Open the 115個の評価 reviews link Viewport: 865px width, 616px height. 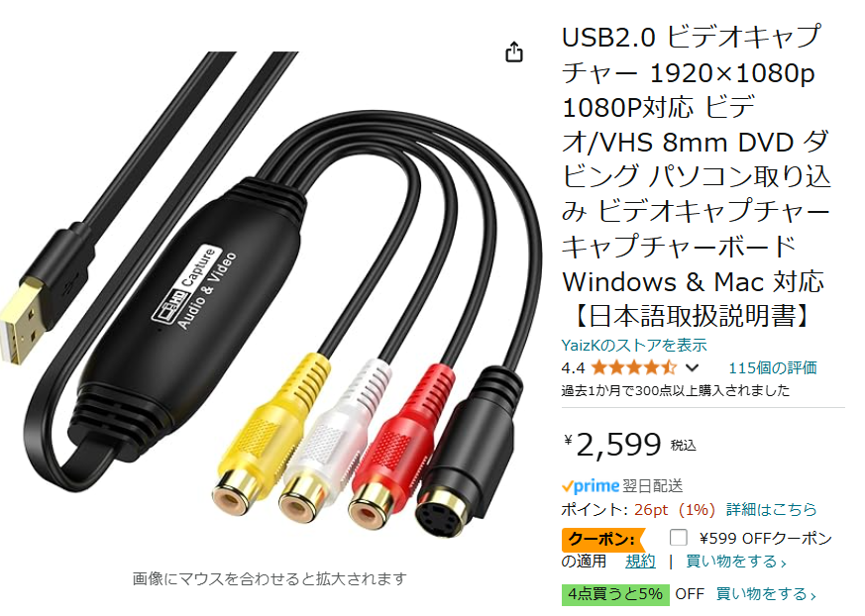(x=772, y=367)
